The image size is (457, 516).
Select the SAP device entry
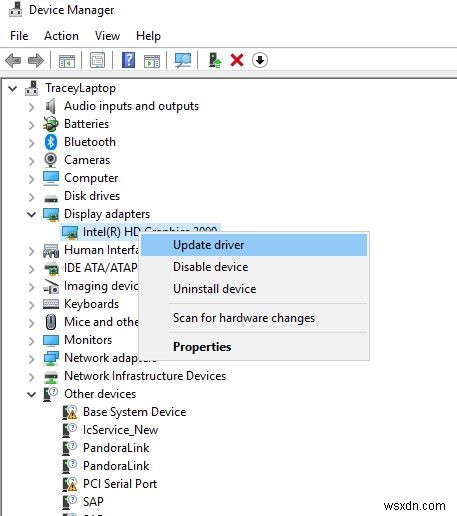pyautogui.click(x=93, y=502)
